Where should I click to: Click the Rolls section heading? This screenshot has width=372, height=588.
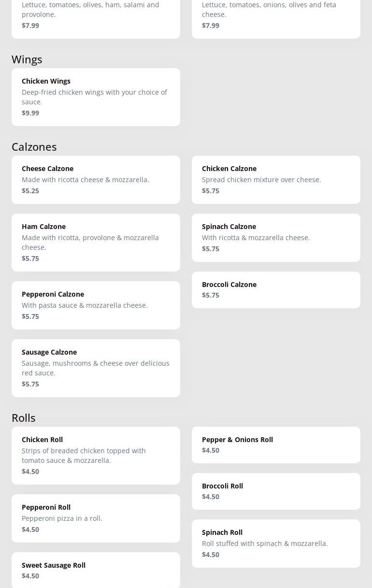click(24, 417)
